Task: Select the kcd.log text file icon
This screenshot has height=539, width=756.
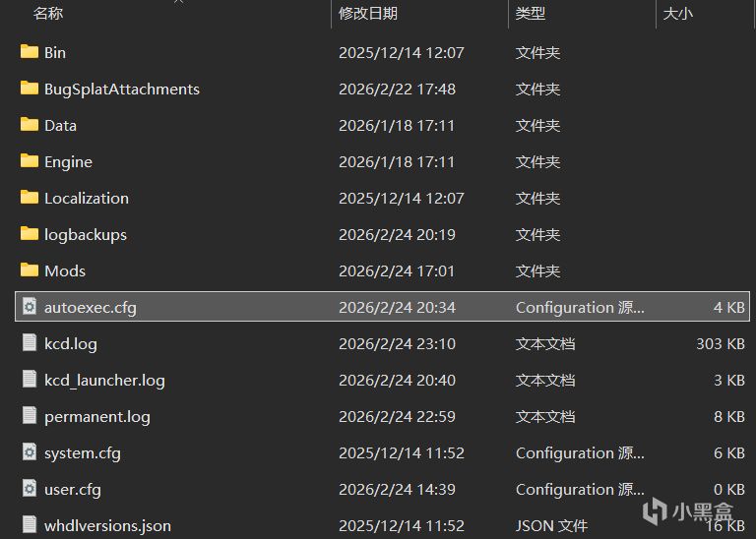Action: click(x=30, y=343)
